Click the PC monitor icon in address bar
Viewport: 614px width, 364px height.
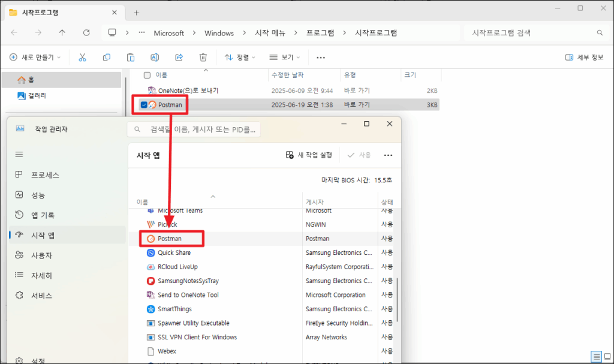tap(112, 33)
